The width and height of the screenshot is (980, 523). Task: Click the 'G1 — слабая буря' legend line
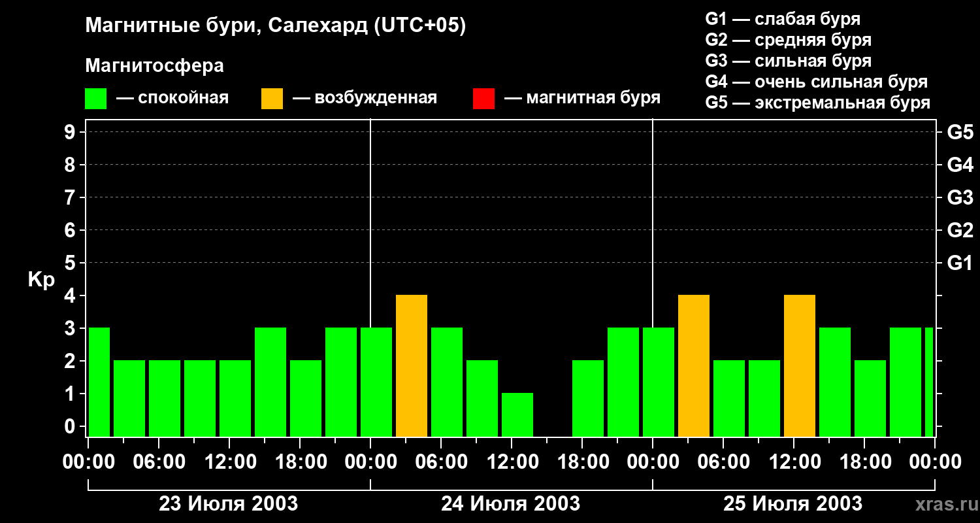click(x=783, y=19)
